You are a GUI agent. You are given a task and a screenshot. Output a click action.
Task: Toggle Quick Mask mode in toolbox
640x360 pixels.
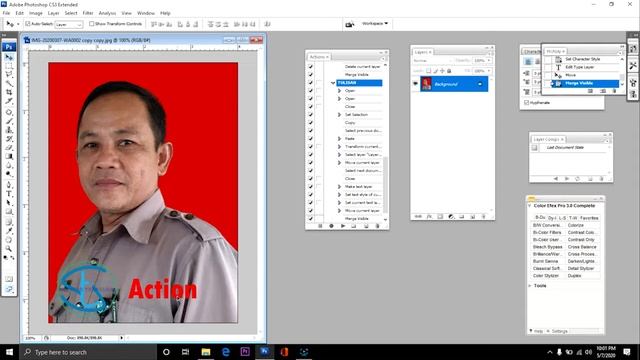9,279
